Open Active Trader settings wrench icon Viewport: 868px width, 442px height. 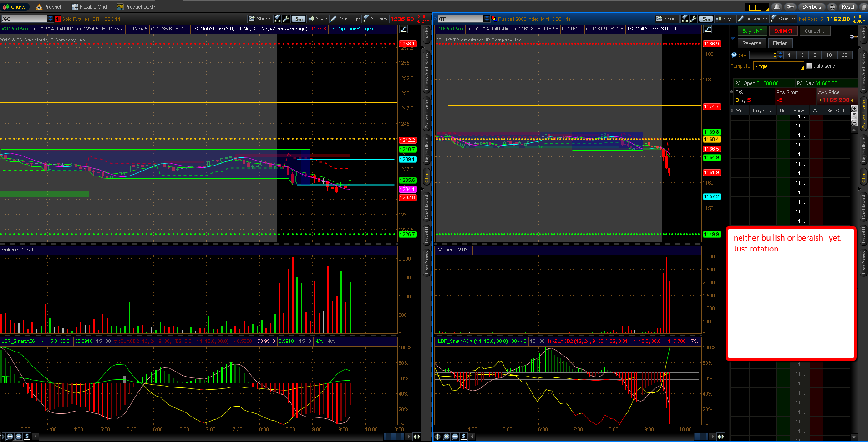point(853,36)
